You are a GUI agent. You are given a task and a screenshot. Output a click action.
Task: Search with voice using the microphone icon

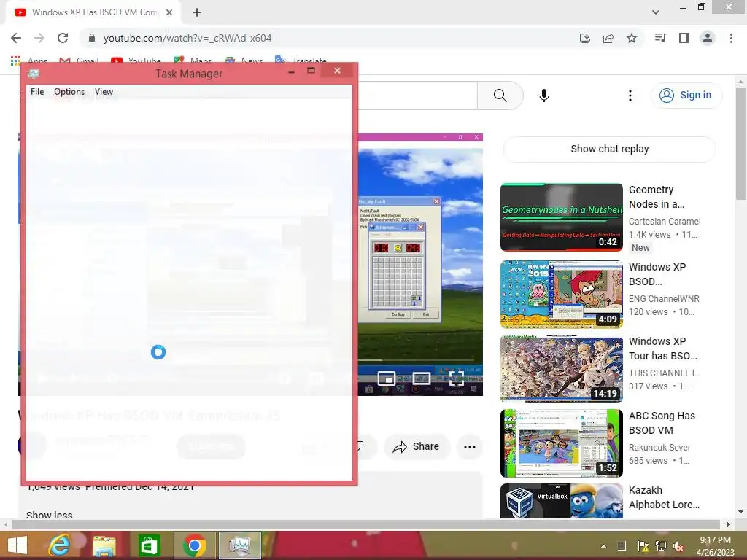point(544,96)
